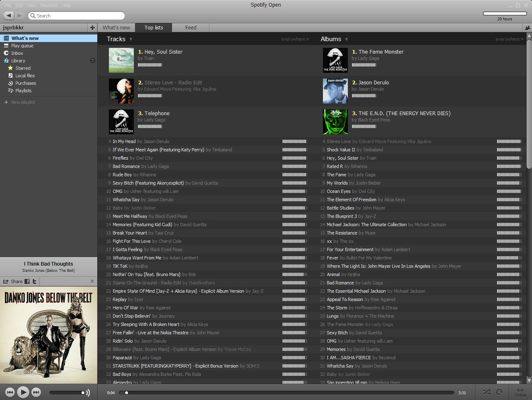This screenshot has width=532, height=400.
Task: Select track Don't Stop Believin'
Action: click(132, 316)
